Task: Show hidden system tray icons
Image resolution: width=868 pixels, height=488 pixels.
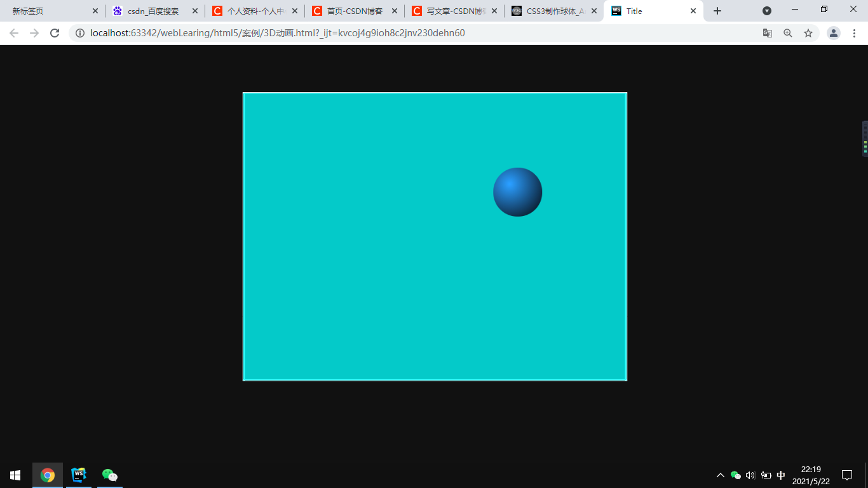Action: pos(721,475)
